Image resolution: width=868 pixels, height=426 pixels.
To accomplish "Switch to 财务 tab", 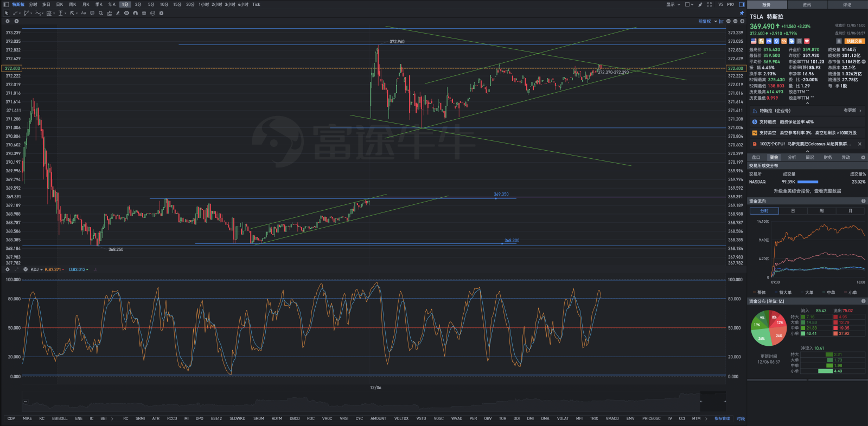I will coord(827,158).
